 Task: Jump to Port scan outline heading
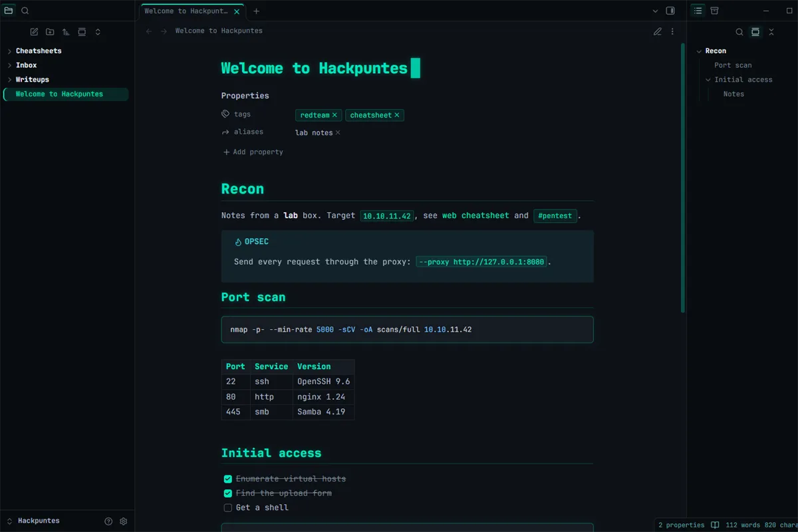(x=733, y=65)
